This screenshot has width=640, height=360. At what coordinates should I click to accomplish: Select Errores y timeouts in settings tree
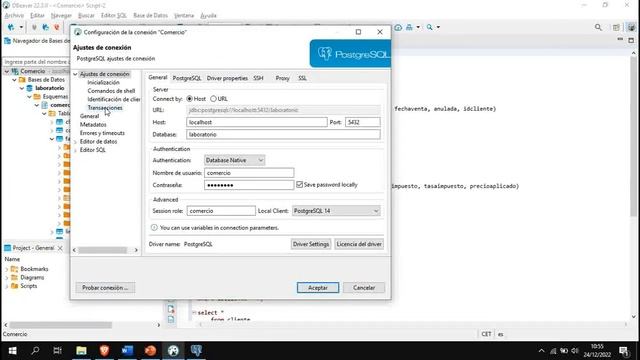(x=102, y=133)
